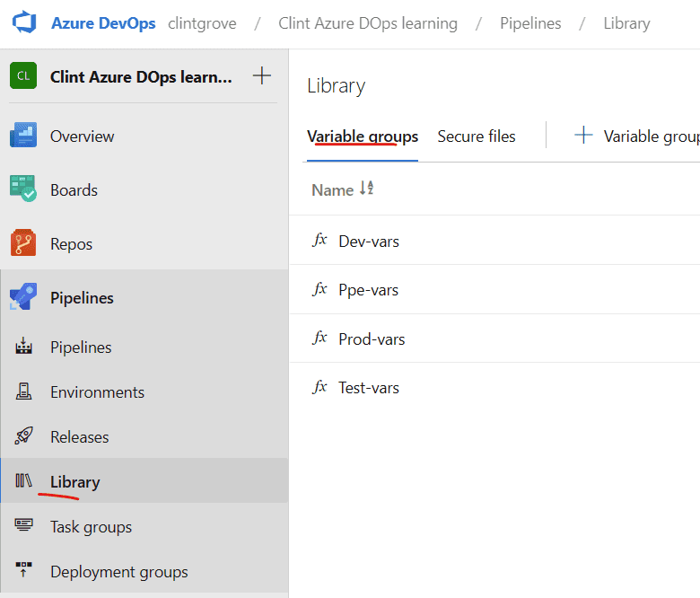The image size is (700, 598).
Task: Open the Boards sidebar icon
Action: click(23, 189)
